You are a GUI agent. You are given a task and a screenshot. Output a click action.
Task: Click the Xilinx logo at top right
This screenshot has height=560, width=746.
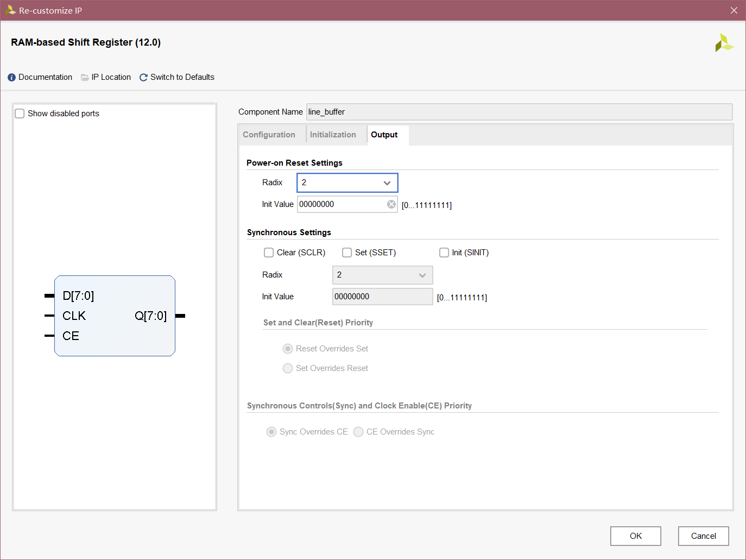(724, 43)
